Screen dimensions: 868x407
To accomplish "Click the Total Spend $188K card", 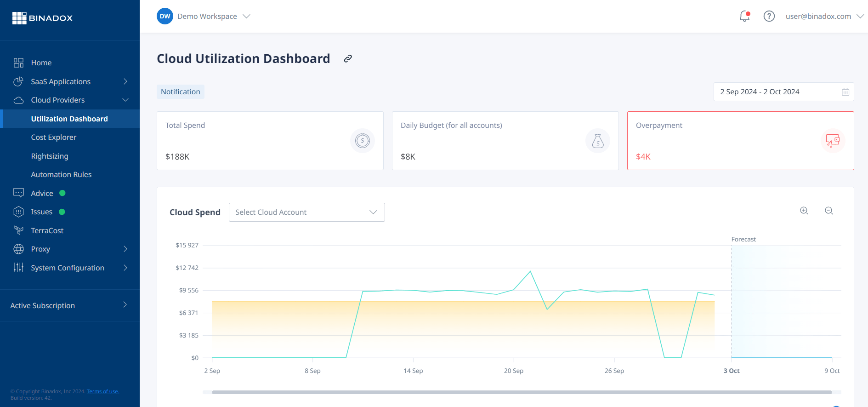I will tap(270, 141).
